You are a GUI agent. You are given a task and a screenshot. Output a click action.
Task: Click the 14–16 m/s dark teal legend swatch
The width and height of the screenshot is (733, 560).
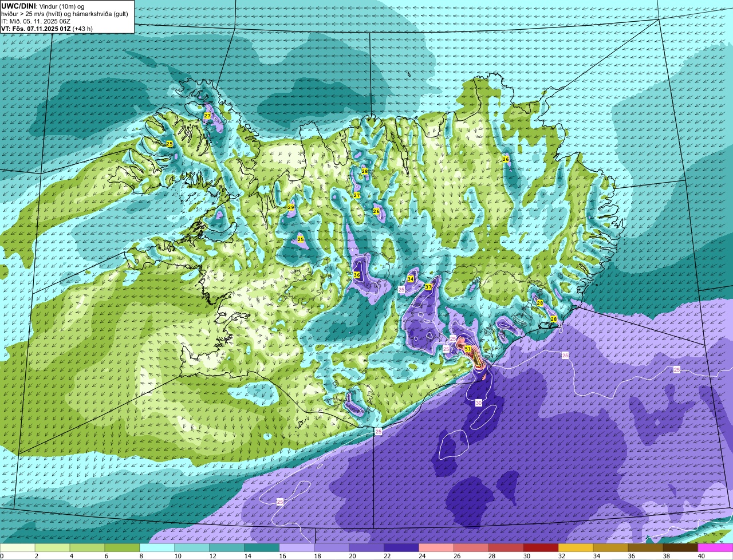(262, 548)
